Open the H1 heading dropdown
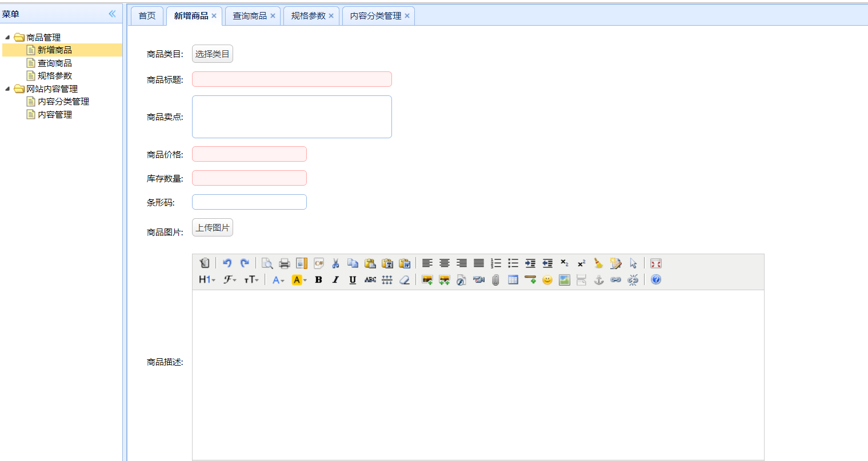The image size is (868, 461). click(206, 279)
